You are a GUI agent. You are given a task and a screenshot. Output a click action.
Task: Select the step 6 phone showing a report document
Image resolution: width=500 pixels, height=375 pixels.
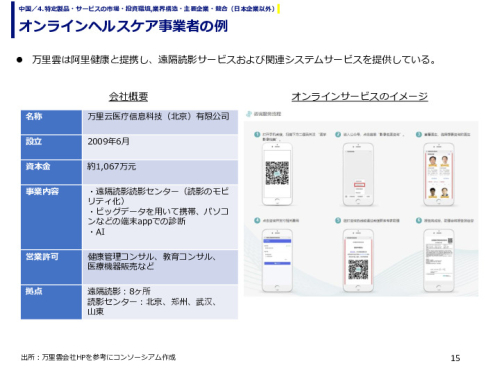click(438, 260)
